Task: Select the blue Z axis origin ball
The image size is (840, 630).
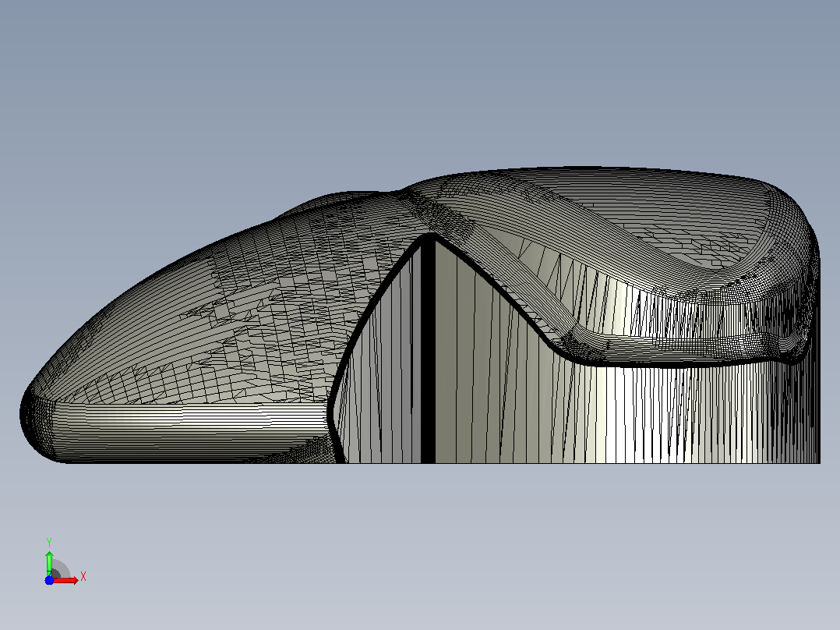Action: 49,580
